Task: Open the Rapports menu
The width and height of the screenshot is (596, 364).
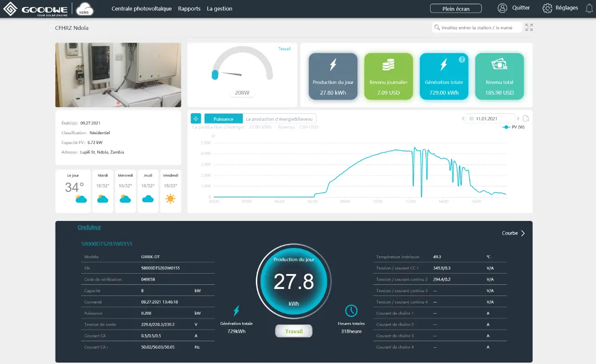Action: 189,8
